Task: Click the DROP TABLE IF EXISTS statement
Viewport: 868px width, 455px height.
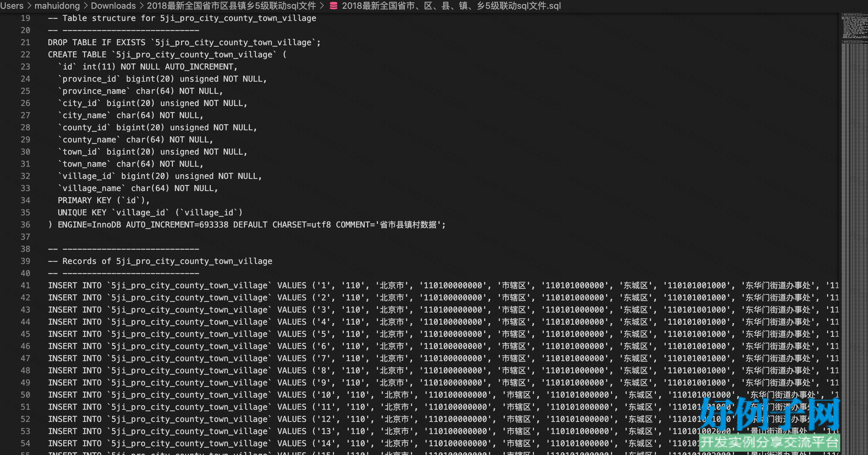Action: click(x=184, y=43)
